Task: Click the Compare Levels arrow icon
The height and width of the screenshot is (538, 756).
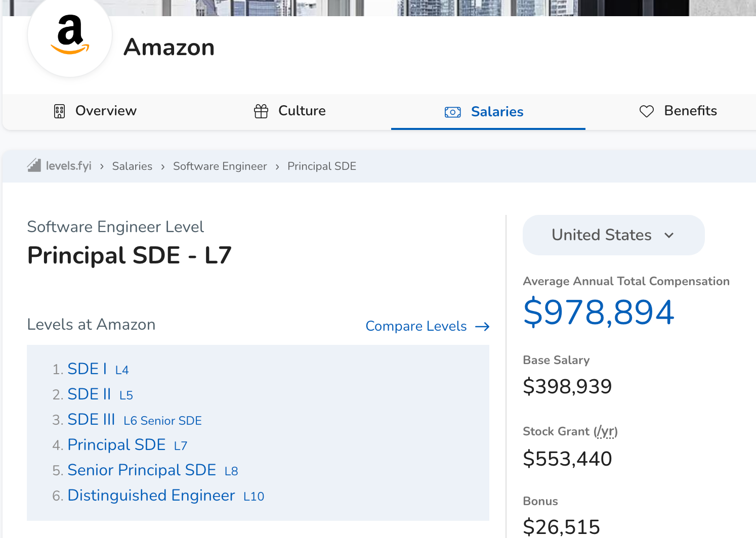Action: coord(482,327)
